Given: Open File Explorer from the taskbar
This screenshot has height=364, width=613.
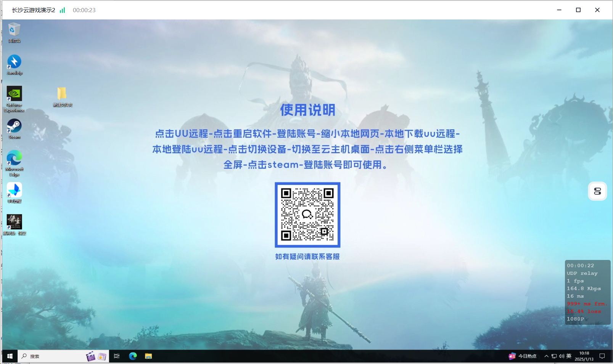Looking at the screenshot, I should coord(148,356).
